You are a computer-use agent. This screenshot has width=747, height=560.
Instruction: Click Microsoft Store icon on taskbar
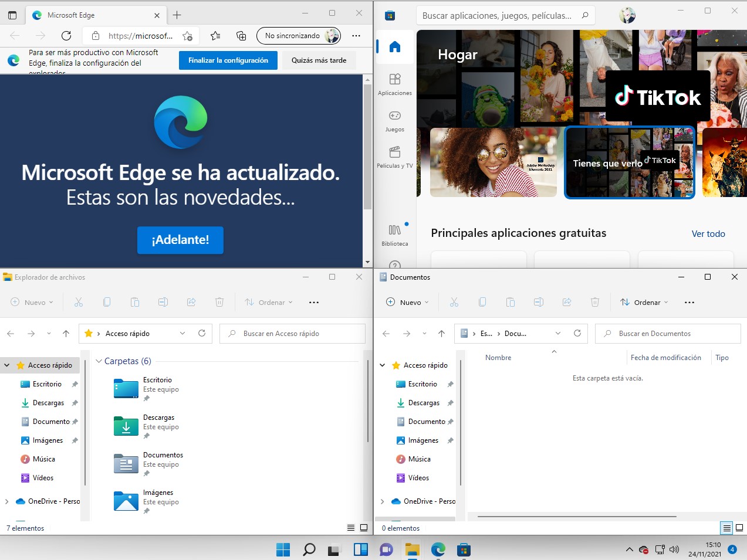pyautogui.click(x=464, y=549)
